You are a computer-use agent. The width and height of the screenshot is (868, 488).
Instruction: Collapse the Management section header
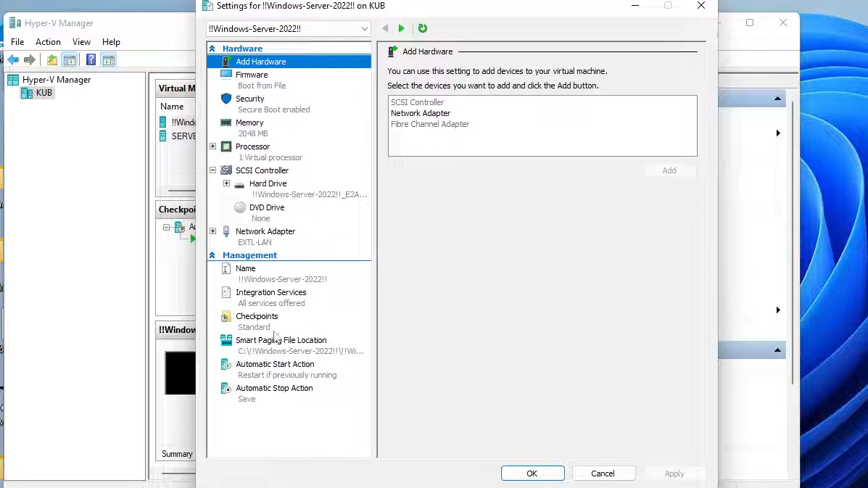tap(212, 255)
